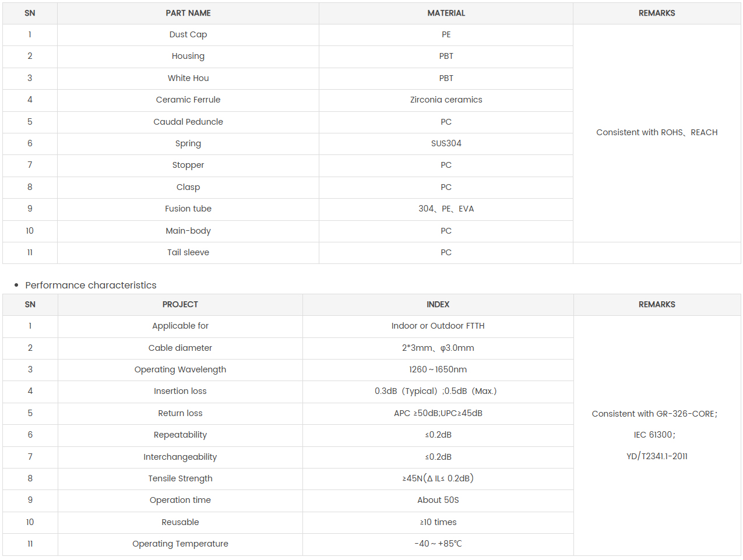
Task: Click the Performance characteristics heading
Action: (x=91, y=285)
